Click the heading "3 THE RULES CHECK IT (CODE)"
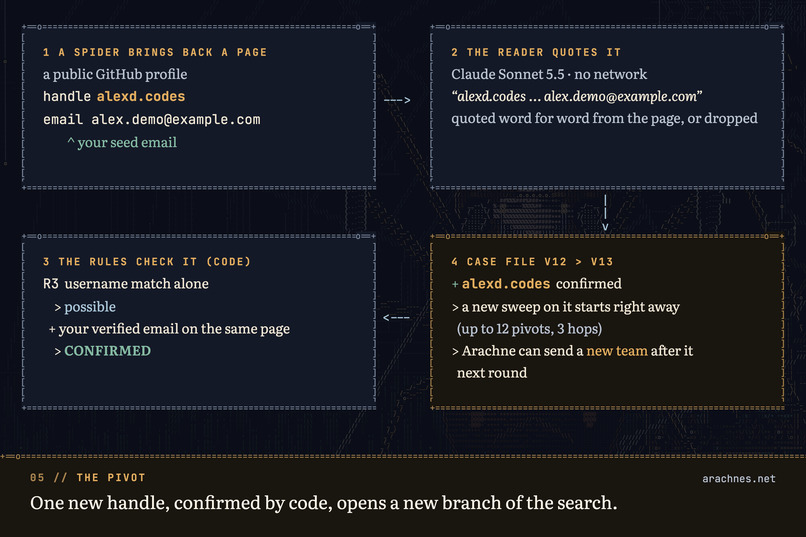Screen dimensions: 806x537 coord(147,262)
